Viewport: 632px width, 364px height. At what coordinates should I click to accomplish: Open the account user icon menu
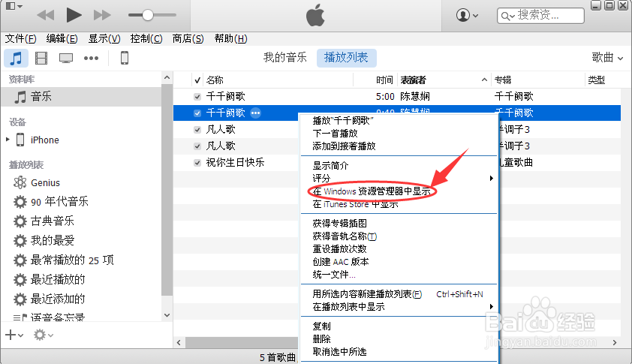[x=467, y=15]
